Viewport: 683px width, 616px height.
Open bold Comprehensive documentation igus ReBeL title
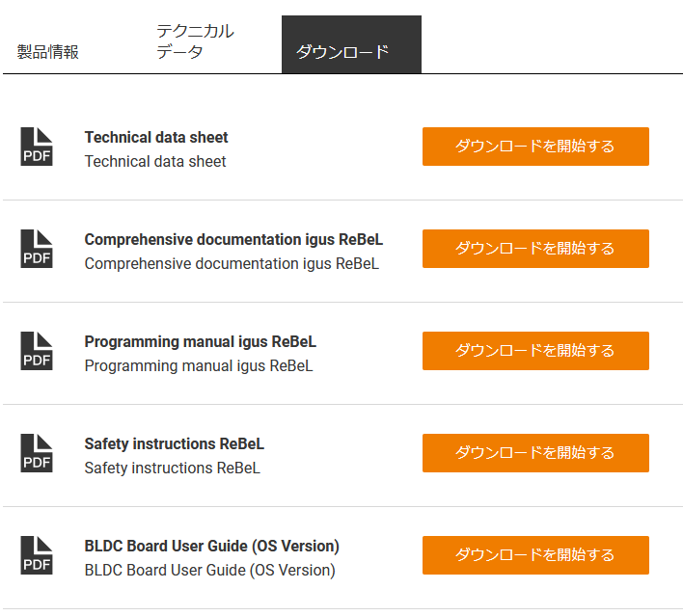(x=233, y=240)
